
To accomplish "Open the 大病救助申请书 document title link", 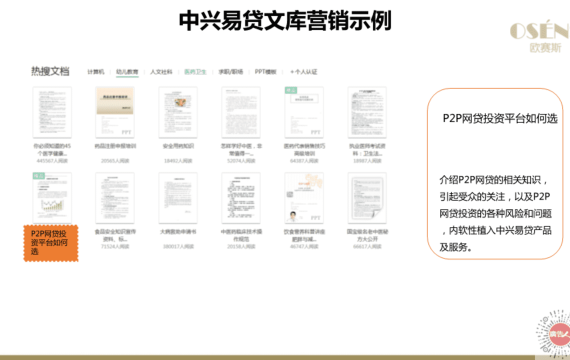I will click(x=178, y=232).
